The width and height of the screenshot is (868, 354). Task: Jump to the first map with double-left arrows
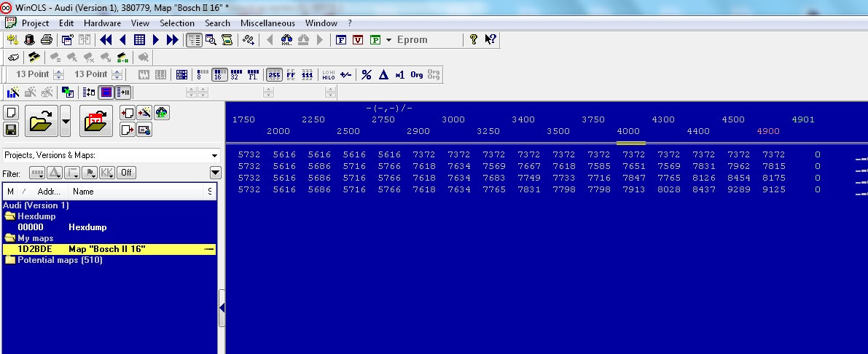pyautogui.click(x=106, y=40)
